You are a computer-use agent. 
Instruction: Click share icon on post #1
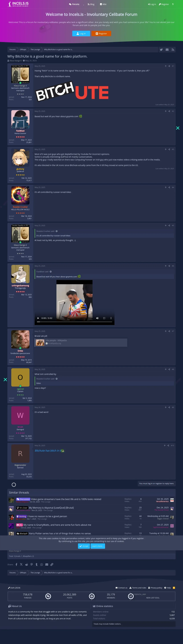point(169,66)
